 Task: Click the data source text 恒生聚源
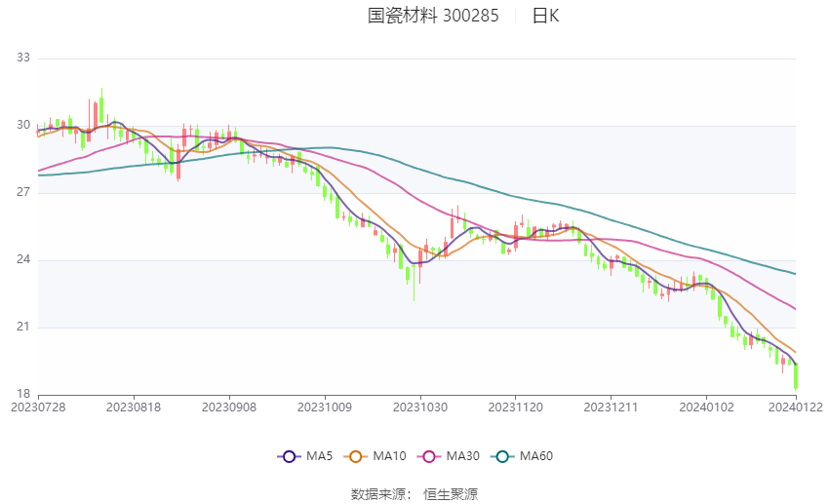451,494
